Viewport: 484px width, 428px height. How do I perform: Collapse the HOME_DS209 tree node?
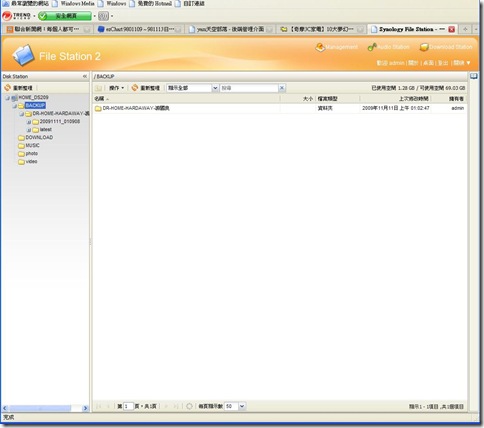(7, 98)
